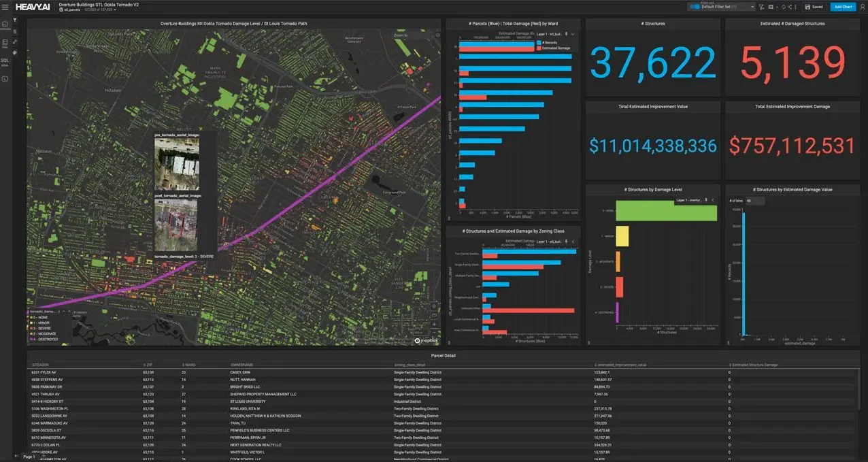868x462 pixels.
Task: Click the Add Chart button
Action: (843, 7)
